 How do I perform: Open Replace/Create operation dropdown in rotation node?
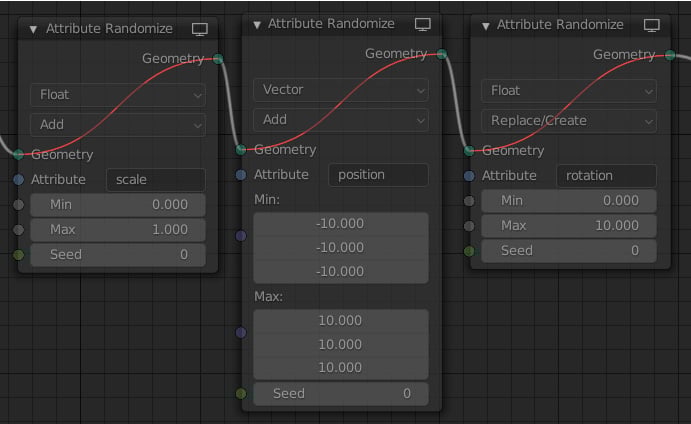[x=569, y=121]
